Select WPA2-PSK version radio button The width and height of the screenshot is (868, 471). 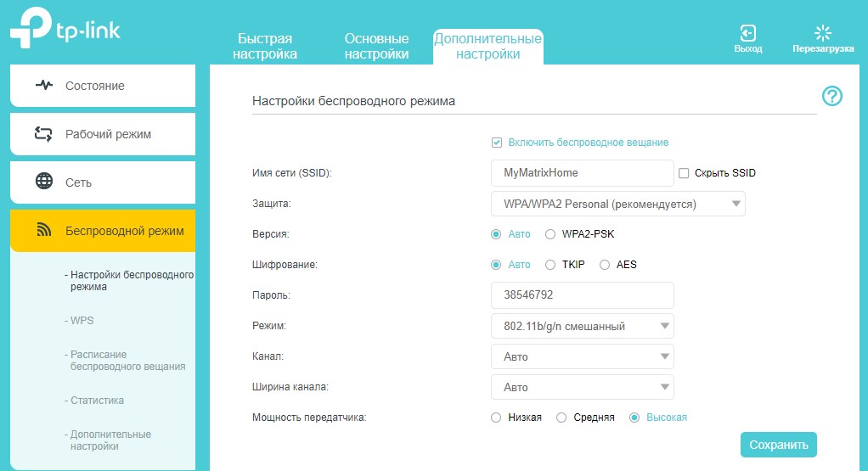pos(550,234)
